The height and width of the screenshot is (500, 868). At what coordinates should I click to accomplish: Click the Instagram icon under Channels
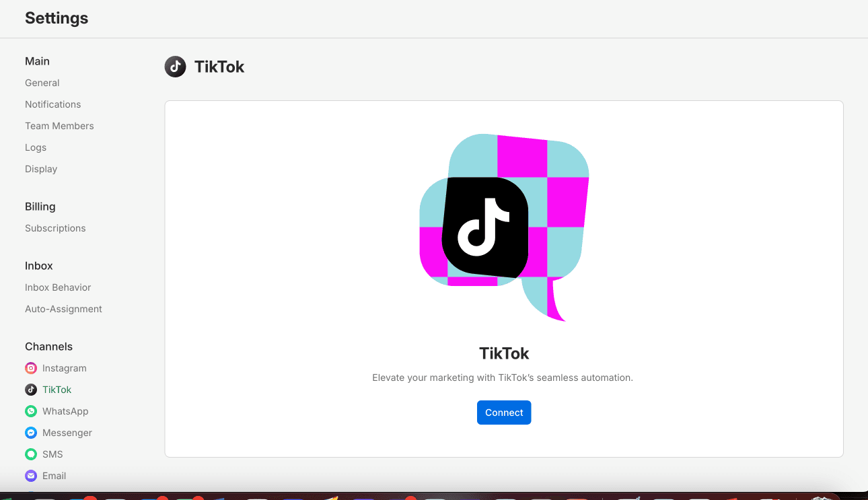coord(31,368)
